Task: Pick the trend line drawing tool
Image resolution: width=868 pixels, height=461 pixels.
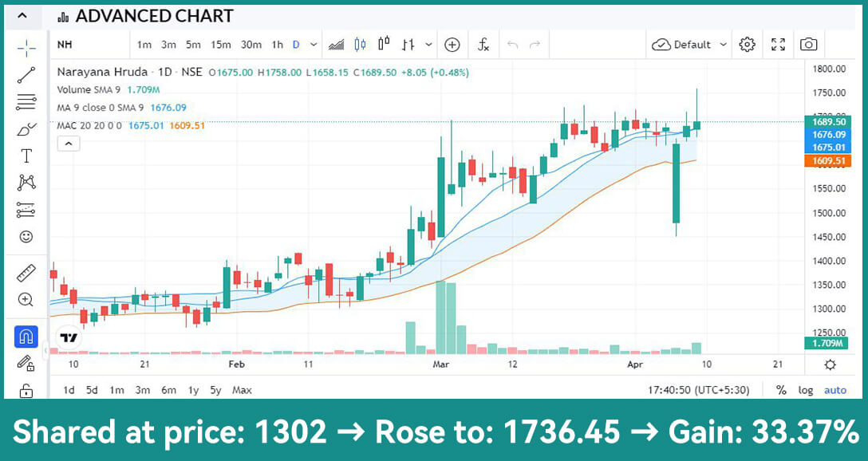Action: pos(26,75)
